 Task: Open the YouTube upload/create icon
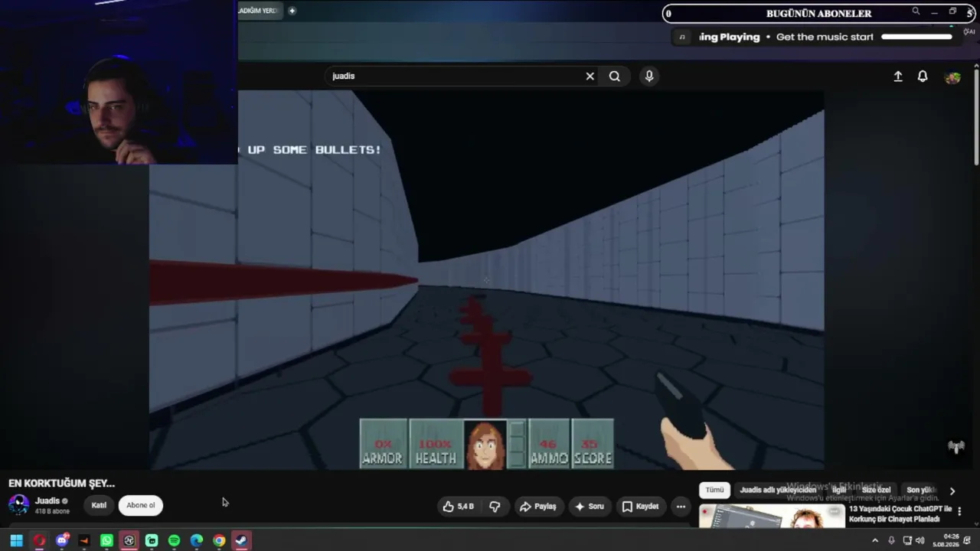[x=898, y=77]
